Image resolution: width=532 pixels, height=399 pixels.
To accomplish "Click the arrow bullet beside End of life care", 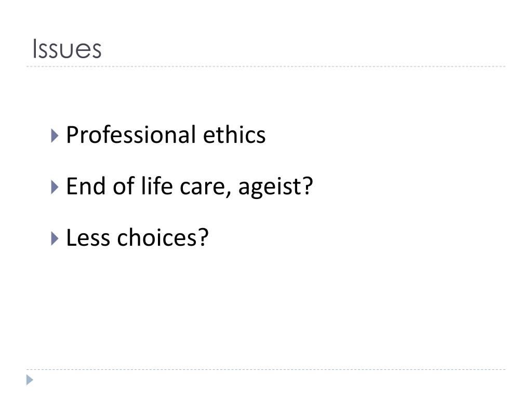I will click(55, 187).
